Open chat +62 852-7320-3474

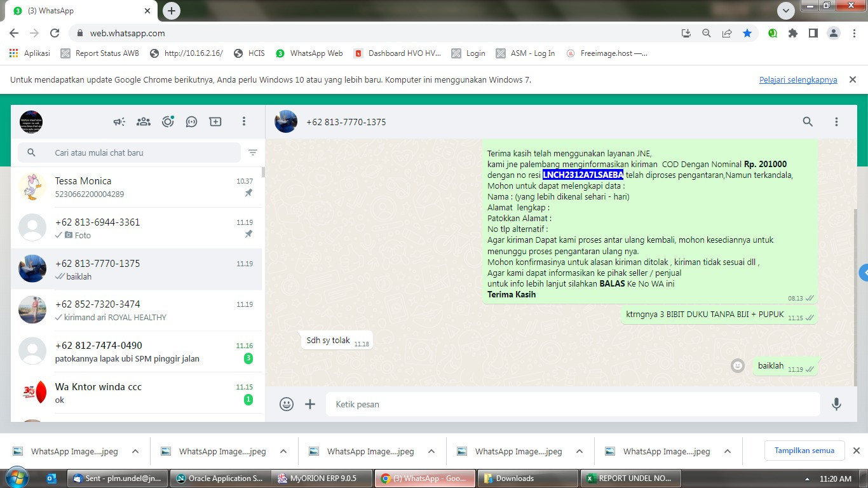[x=137, y=310]
